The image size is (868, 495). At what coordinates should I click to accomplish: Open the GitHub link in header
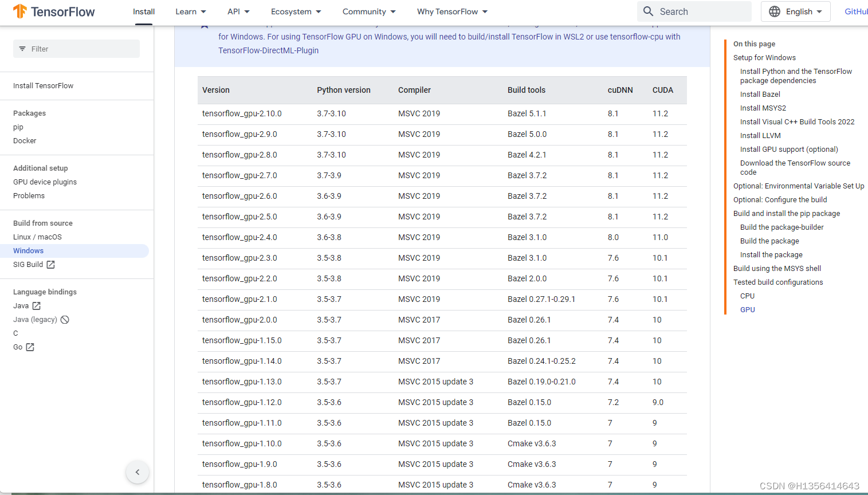pos(856,11)
